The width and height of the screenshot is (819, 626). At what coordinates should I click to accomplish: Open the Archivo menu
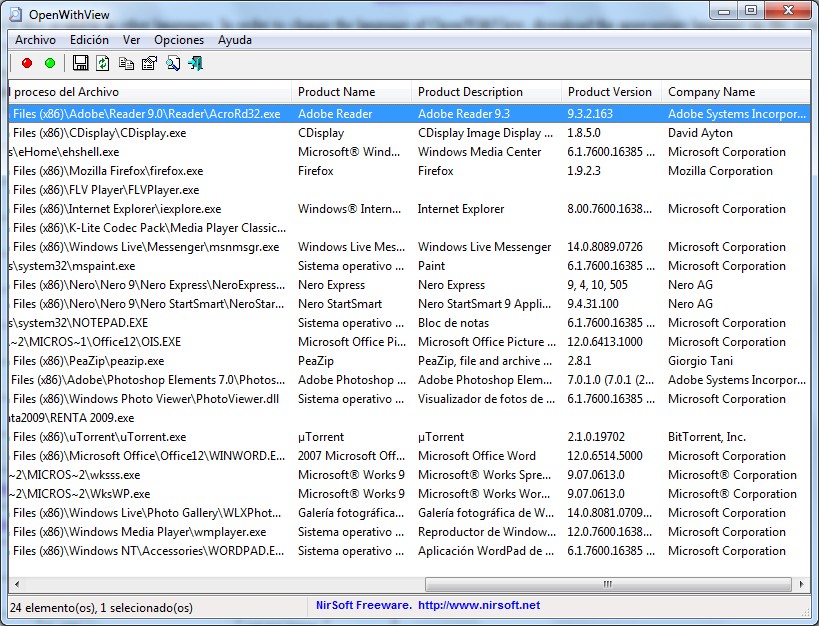[x=36, y=40]
